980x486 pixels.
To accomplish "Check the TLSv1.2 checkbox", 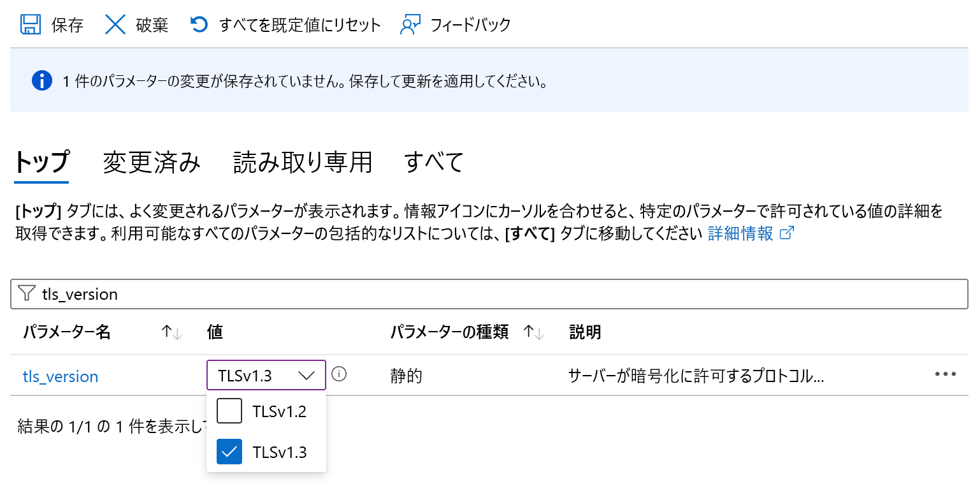I will [229, 411].
